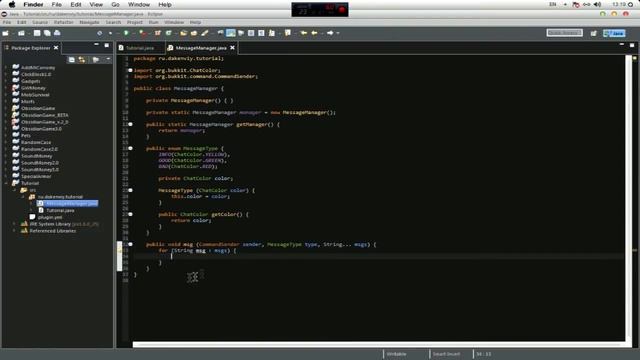Open the Refactor menu
Viewport: 640px width, 360px height.
(64, 22)
